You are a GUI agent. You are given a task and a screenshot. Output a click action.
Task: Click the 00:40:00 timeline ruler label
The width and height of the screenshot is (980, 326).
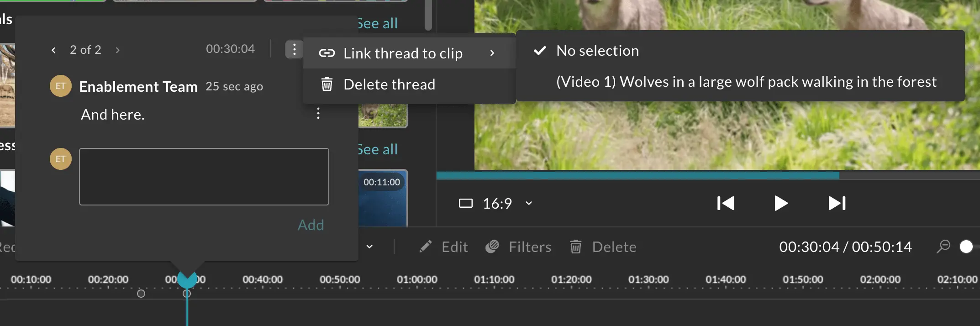click(x=263, y=279)
